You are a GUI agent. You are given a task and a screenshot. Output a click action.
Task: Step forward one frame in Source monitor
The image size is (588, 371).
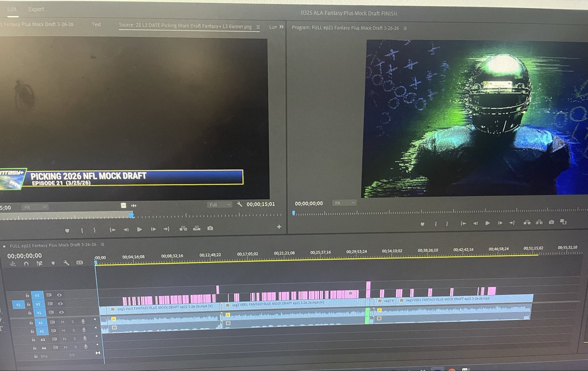(x=153, y=229)
